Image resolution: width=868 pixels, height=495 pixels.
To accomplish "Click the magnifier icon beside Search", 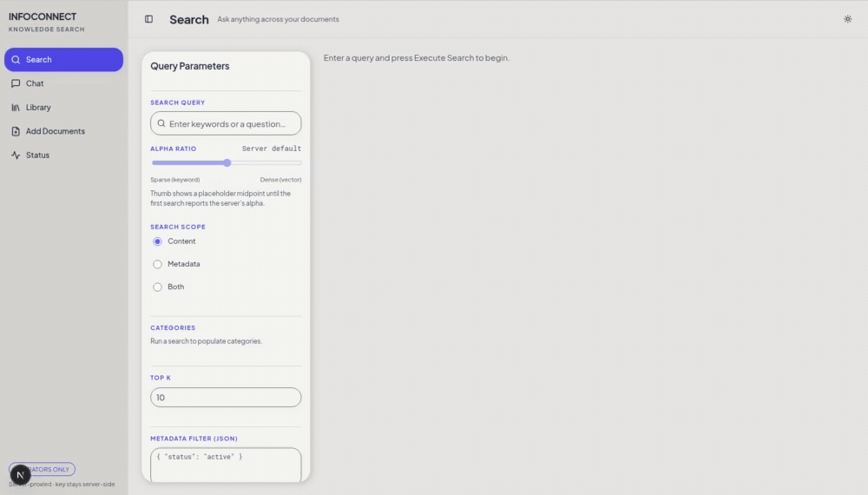I will click(16, 60).
